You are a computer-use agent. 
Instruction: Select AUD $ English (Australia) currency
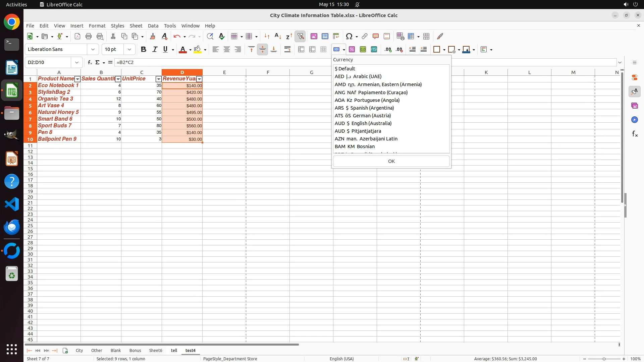pos(363,123)
